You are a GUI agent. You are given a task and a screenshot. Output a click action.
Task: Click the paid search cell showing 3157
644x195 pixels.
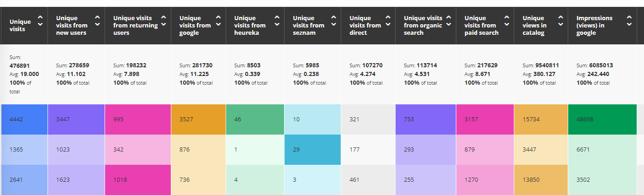tap(485, 119)
